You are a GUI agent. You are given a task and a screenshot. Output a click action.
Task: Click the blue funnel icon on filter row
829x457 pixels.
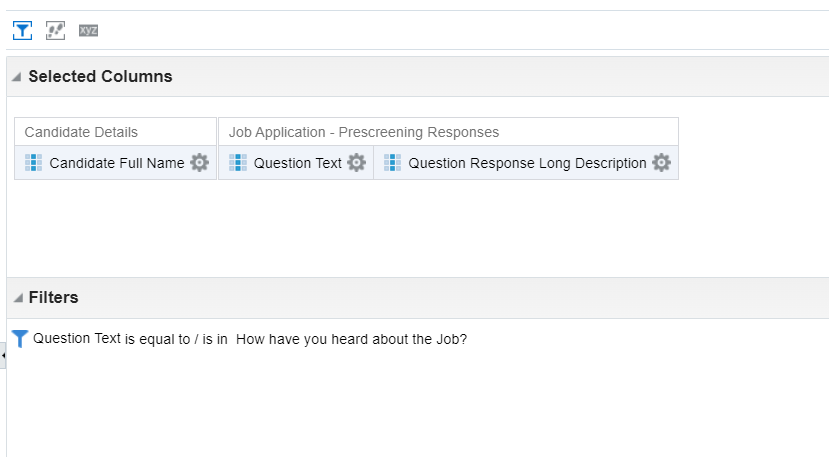pos(20,339)
